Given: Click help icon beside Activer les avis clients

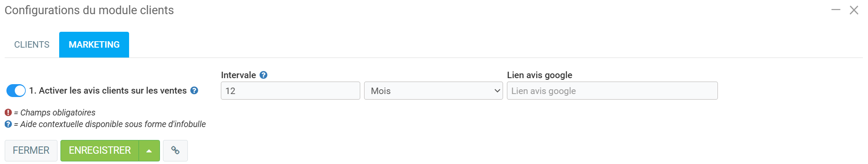Looking at the screenshot, I should pos(194,91).
